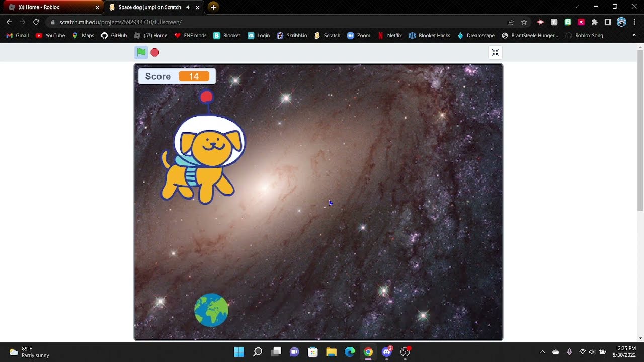644x362 pixels.
Task: Open the gray letter extension icon
Action: 554,22
